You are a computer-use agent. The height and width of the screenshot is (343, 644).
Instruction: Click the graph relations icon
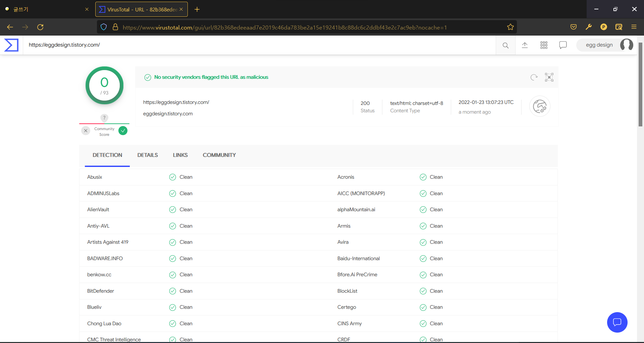549,77
